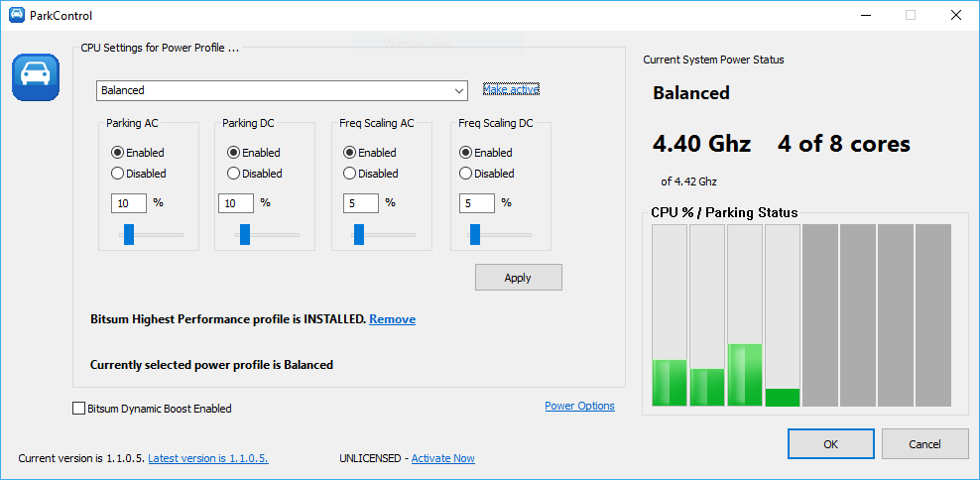The height and width of the screenshot is (480, 980).
Task: Open Power Options link
Action: (x=579, y=406)
